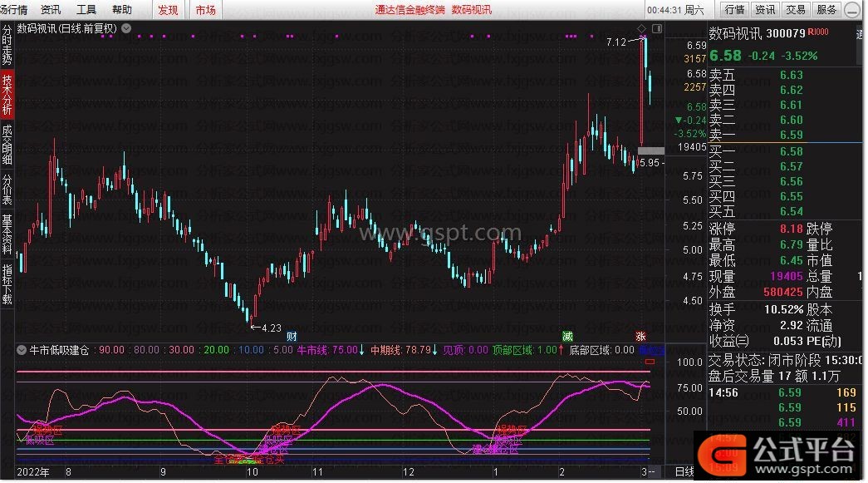Click the 卖三 price 6.61
This screenshot has height=483, width=868.
click(791, 105)
